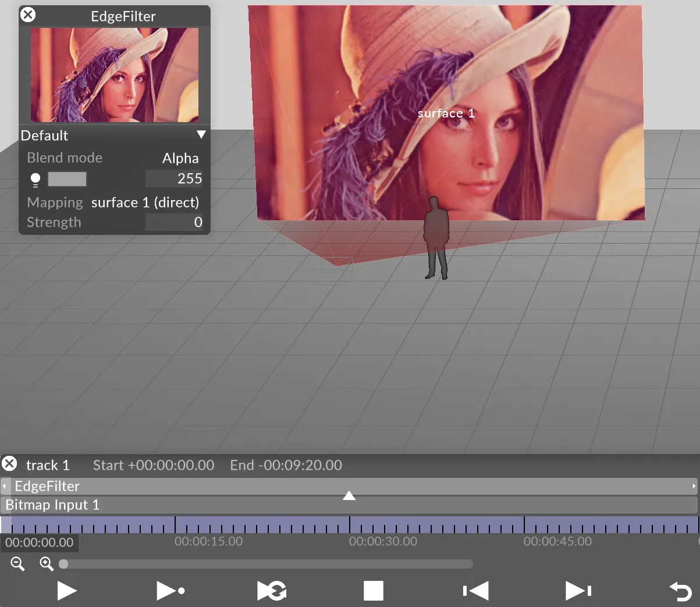Click the white playhead triangle marker
This screenshot has height=607, width=700.
pyautogui.click(x=349, y=495)
